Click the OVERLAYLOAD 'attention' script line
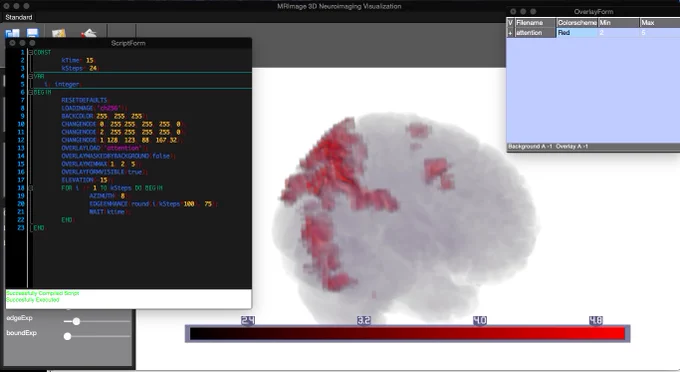The image size is (680, 372). pos(104,148)
